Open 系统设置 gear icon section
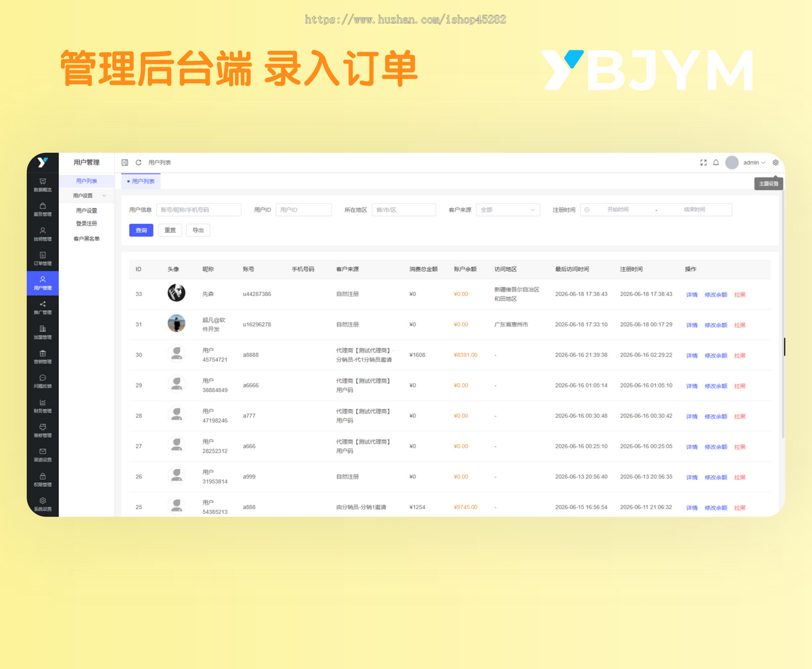Screen dimensions: 812x669 (x=43, y=504)
